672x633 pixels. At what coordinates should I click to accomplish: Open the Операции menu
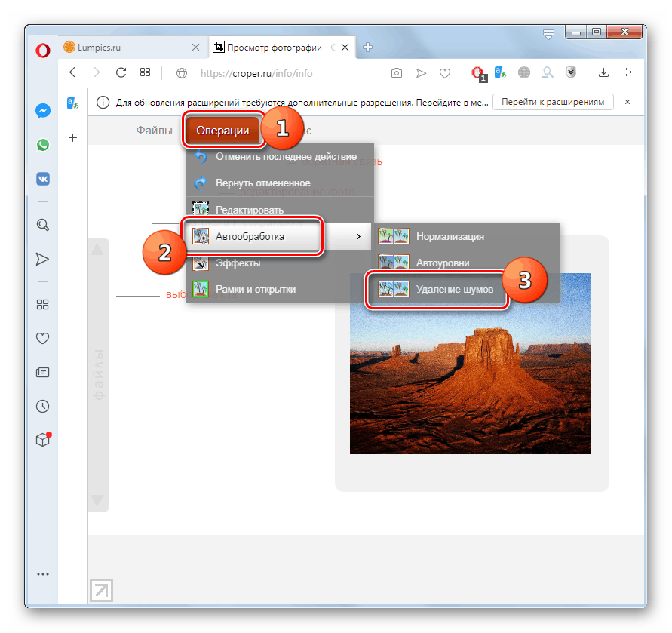pos(222,131)
